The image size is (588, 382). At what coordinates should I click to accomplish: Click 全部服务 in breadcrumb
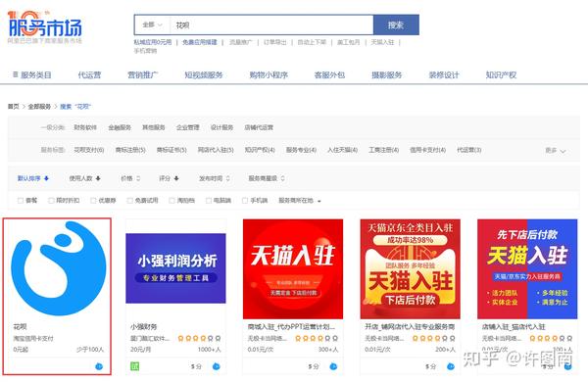click(39, 107)
